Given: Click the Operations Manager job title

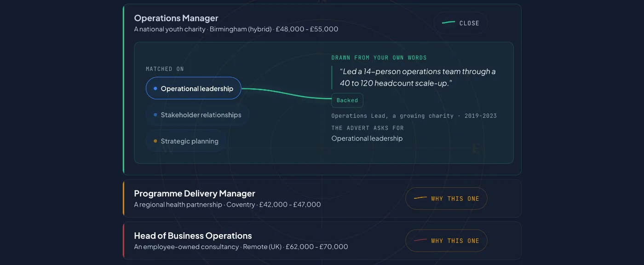Looking at the screenshot, I should tap(176, 18).
